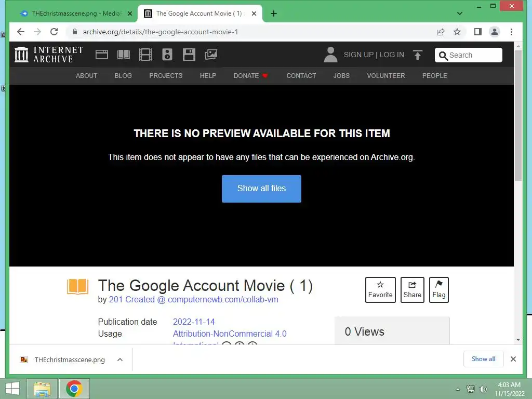532x399 pixels.
Task: Open the ABOUT menu item
Action: tap(87, 76)
